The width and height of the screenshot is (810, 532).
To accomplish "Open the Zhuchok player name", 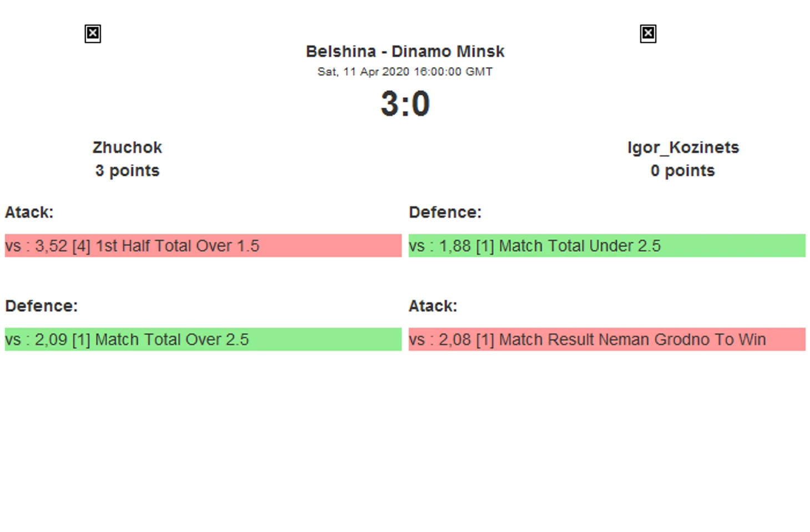I will point(127,148).
